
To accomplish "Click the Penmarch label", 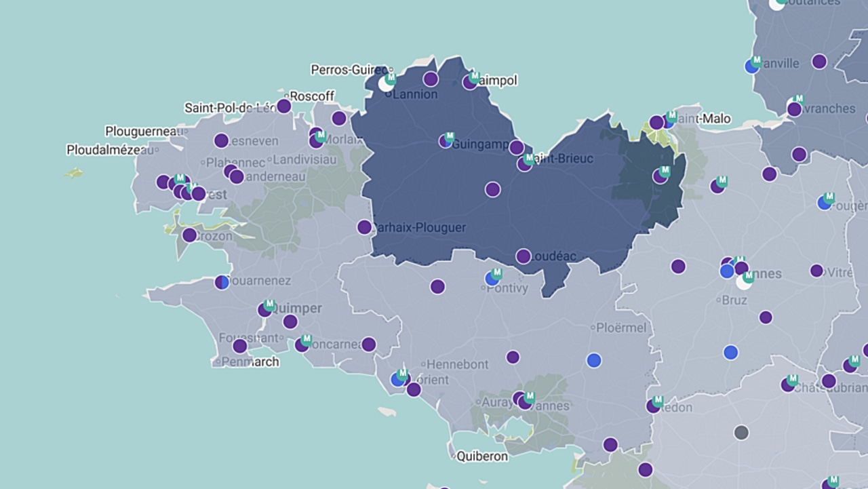I will [x=250, y=361].
